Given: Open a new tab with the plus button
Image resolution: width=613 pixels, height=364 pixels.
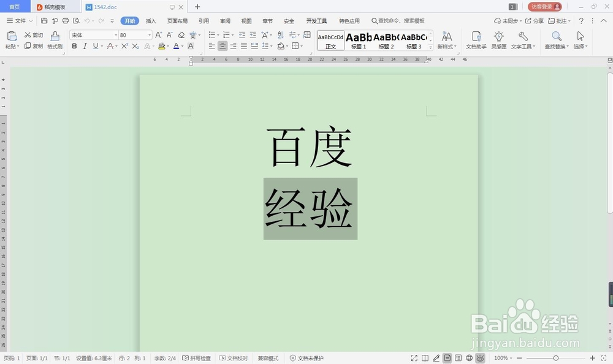Looking at the screenshot, I should 197,7.
